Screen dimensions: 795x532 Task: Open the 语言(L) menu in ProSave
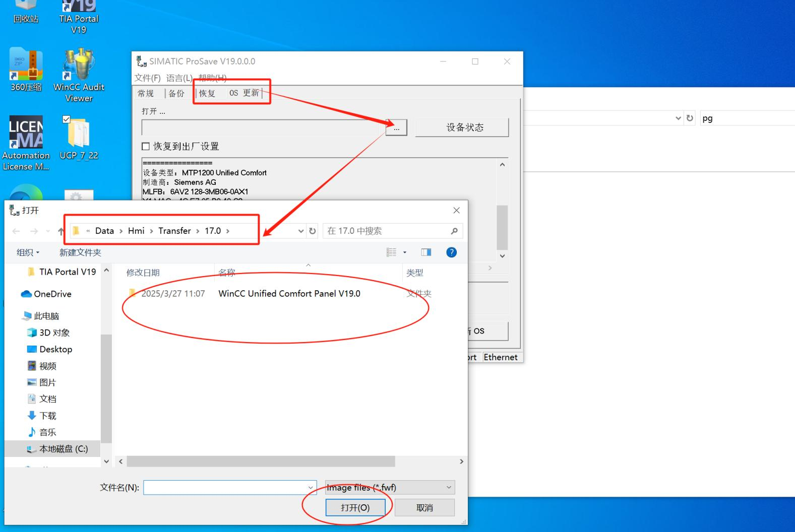tap(179, 78)
